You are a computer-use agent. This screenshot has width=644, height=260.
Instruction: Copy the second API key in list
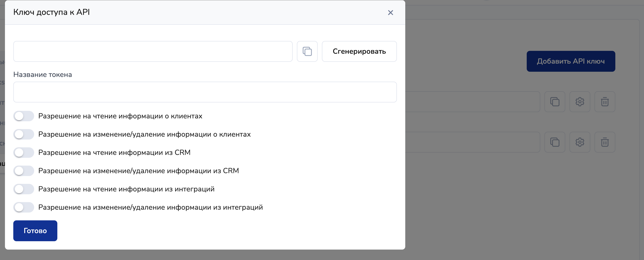(555, 142)
